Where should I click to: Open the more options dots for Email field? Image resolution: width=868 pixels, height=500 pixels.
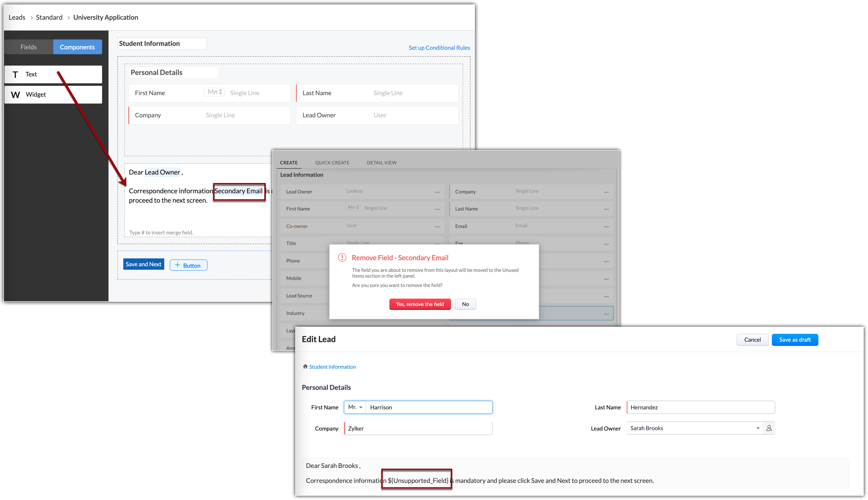[606, 227]
